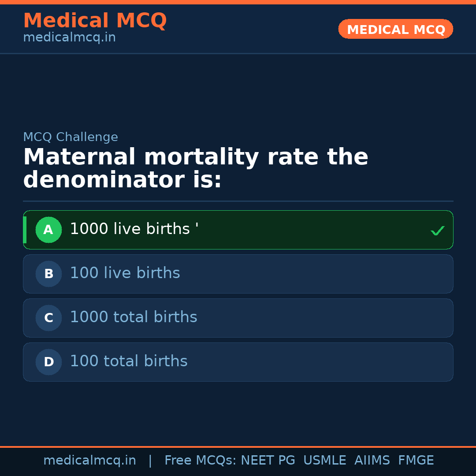Choose the '1000 total births' answer
Screen dimensions: 476x476
[134, 317]
